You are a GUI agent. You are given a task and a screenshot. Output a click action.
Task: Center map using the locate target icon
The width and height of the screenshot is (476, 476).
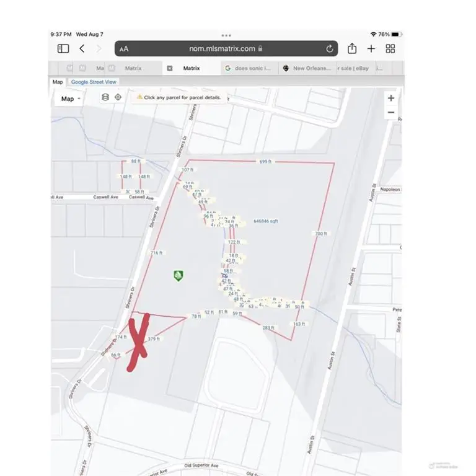click(x=118, y=97)
